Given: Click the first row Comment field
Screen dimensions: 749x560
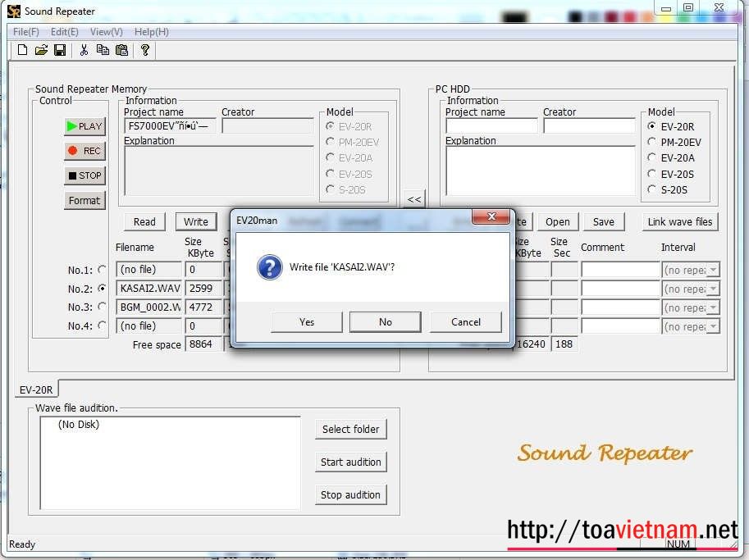Looking at the screenshot, I should (620, 271).
